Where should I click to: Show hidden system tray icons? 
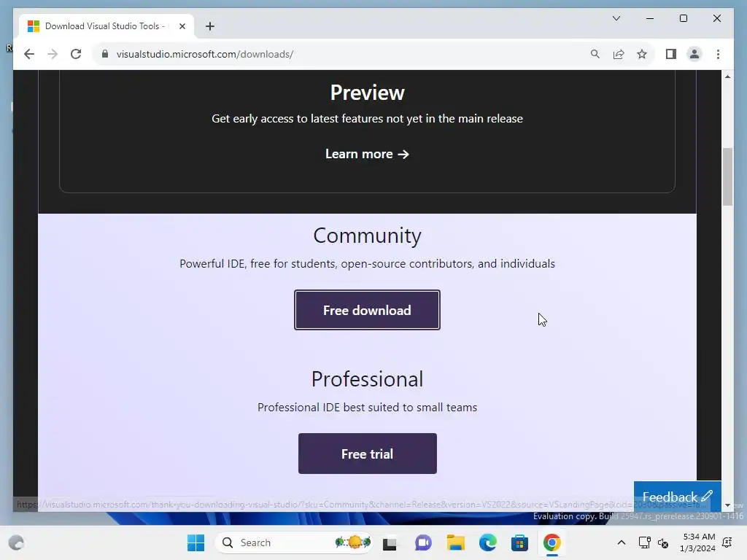click(622, 542)
